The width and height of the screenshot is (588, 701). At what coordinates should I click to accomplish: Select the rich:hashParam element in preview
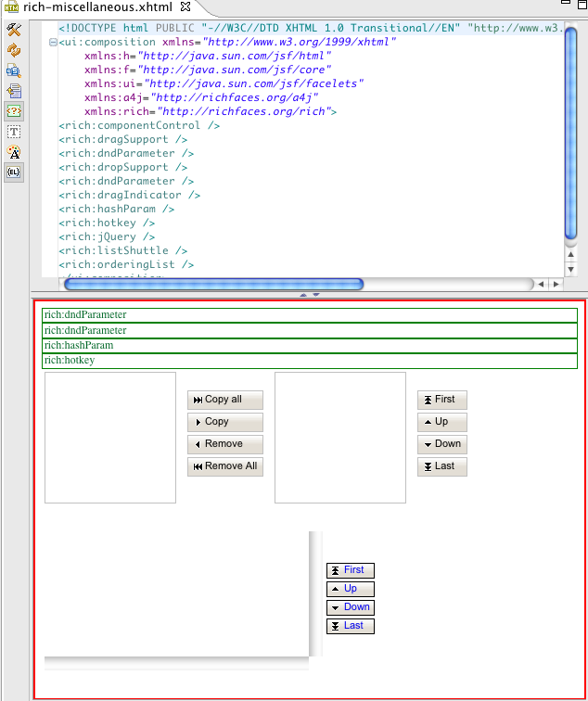click(x=309, y=345)
